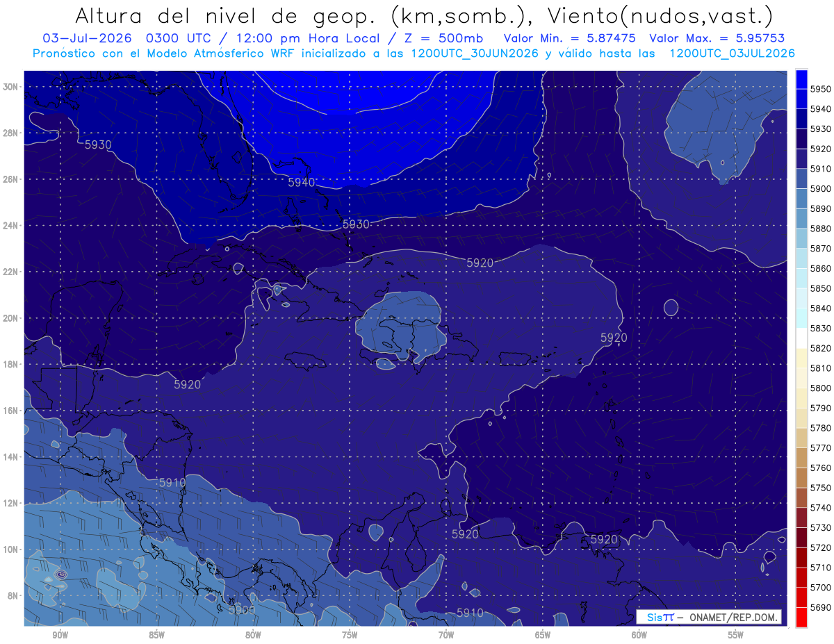Screen dimensions: 834x644
Task: Click the '5830' colorbar label
Action: click(821, 328)
